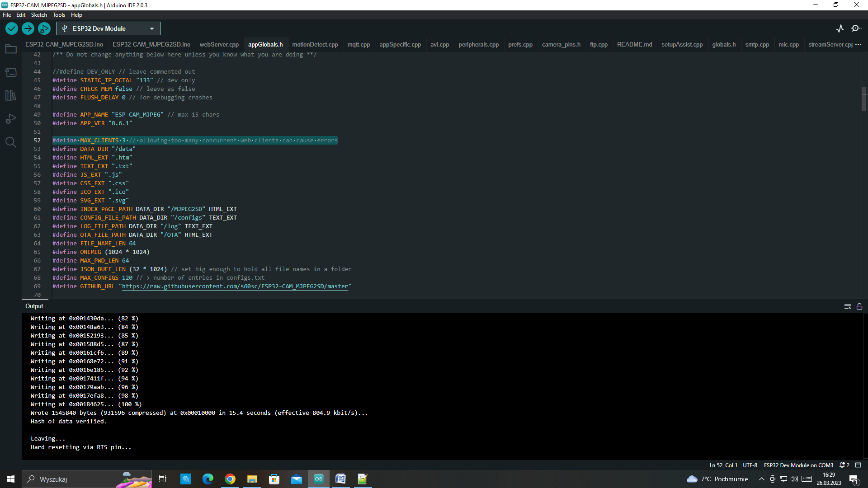Open the Serial Monitor icon
The height and width of the screenshot is (488, 868).
click(857, 28)
